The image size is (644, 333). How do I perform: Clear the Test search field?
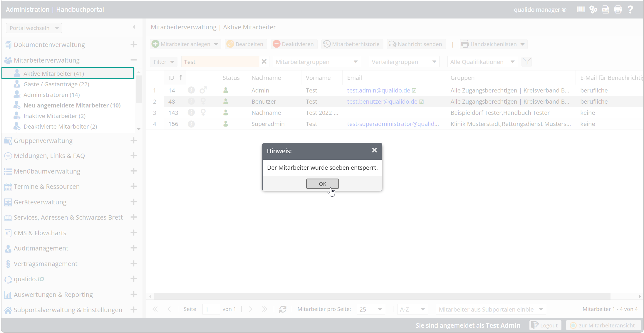coord(264,62)
